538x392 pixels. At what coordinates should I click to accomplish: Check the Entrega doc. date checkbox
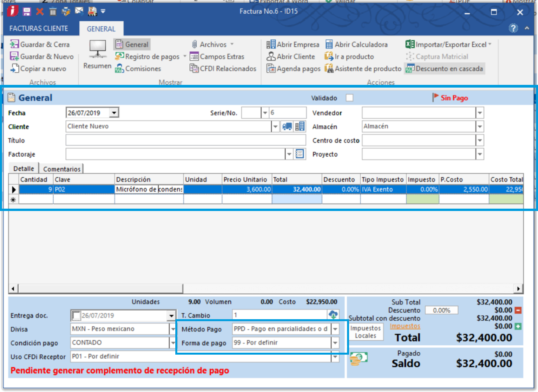[x=76, y=315]
